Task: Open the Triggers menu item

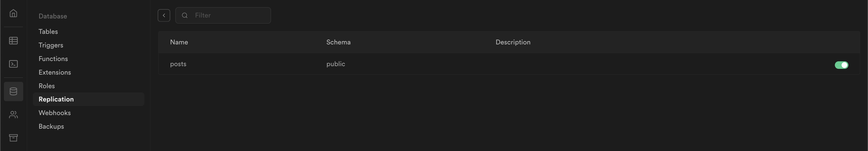Action: [x=51, y=45]
